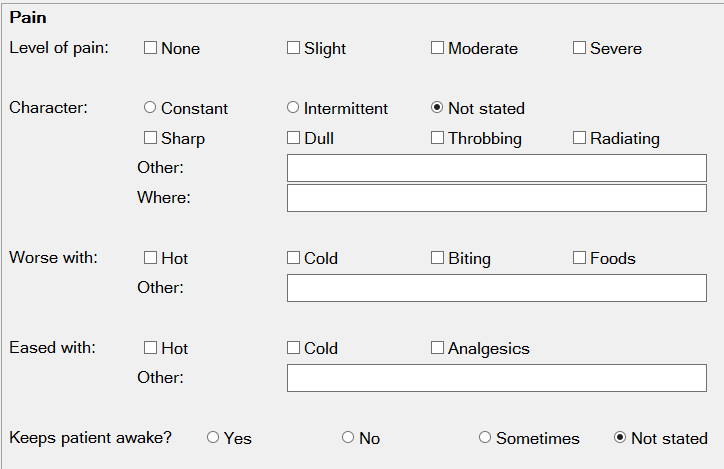Image resolution: width=724 pixels, height=469 pixels.
Task: Check Biting under Worse with
Action: click(437, 258)
